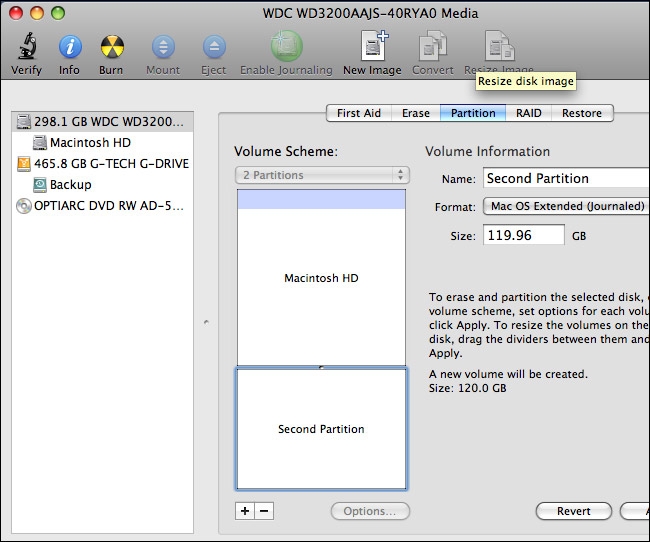Select the Macintosh HD volume in sidebar
The image size is (650, 542).
click(x=102, y=143)
